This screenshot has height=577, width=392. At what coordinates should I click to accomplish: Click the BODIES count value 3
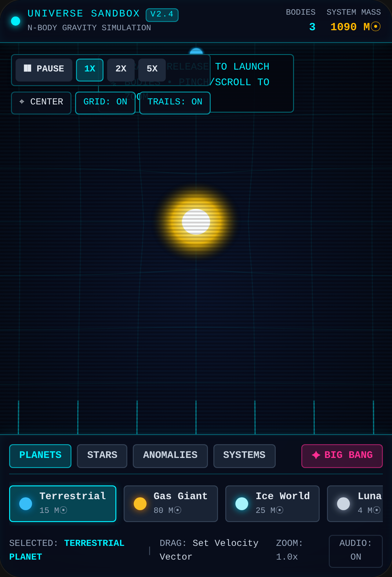coord(312,27)
